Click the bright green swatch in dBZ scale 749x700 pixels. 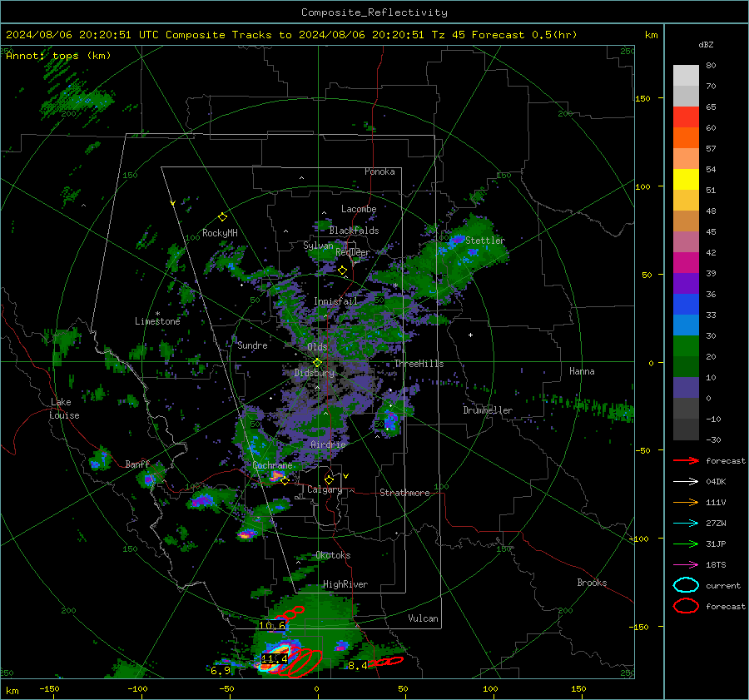pyautogui.click(x=686, y=346)
